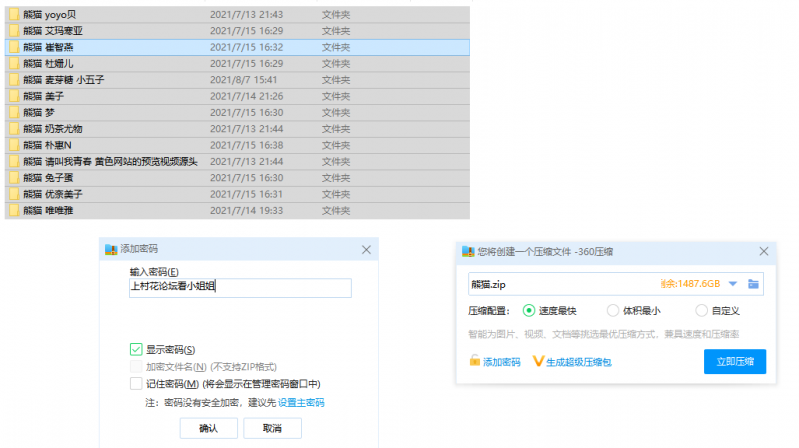
Task: Click folder icon of 熊猫 梦
Action: 14,112
